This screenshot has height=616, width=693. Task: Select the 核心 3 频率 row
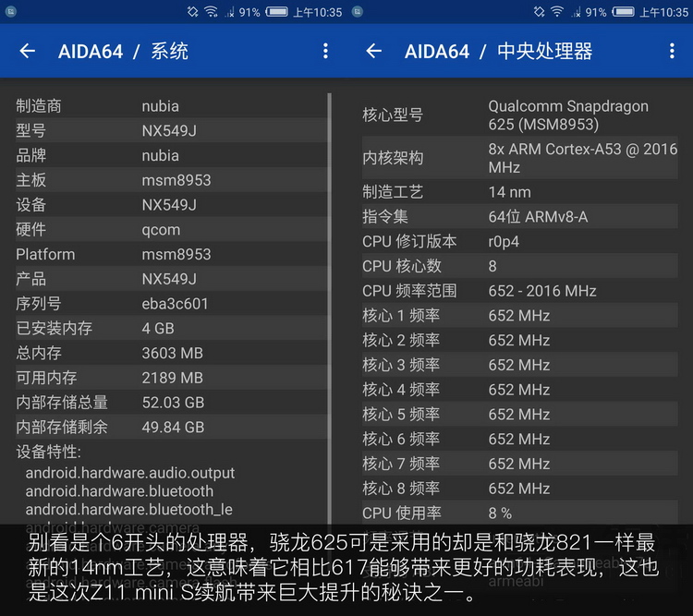click(x=519, y=366)
